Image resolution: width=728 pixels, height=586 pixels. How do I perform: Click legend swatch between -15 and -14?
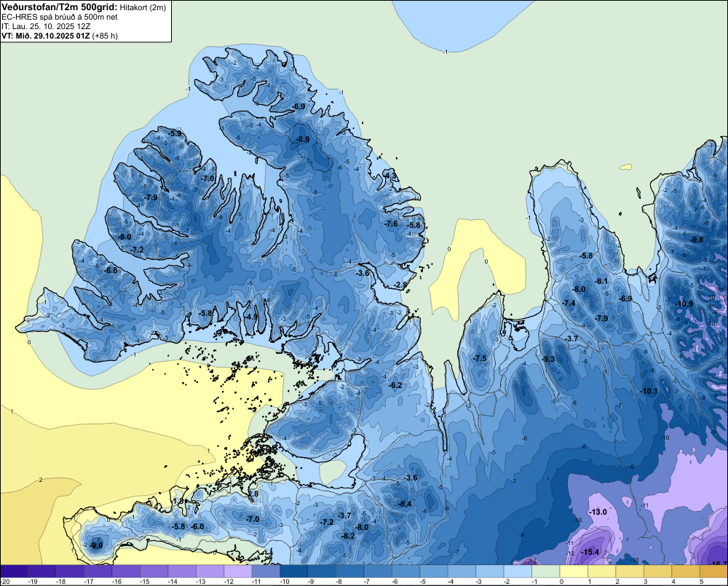(154, 571)
